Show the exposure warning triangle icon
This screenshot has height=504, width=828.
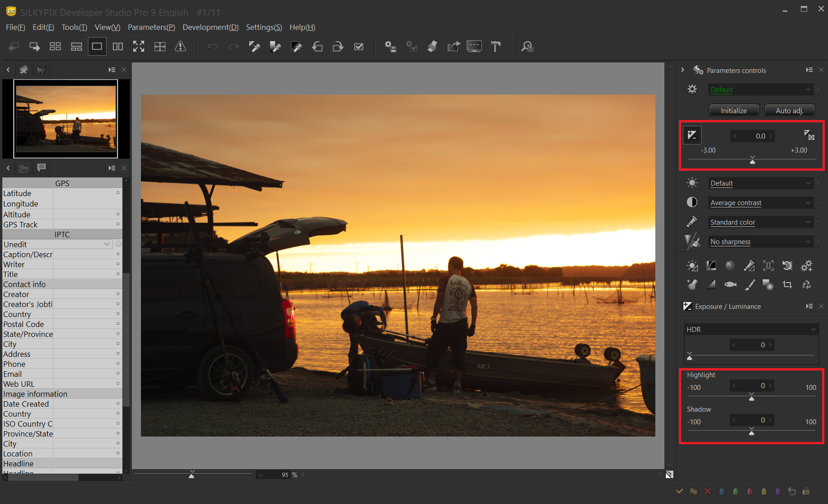point(180,47)
